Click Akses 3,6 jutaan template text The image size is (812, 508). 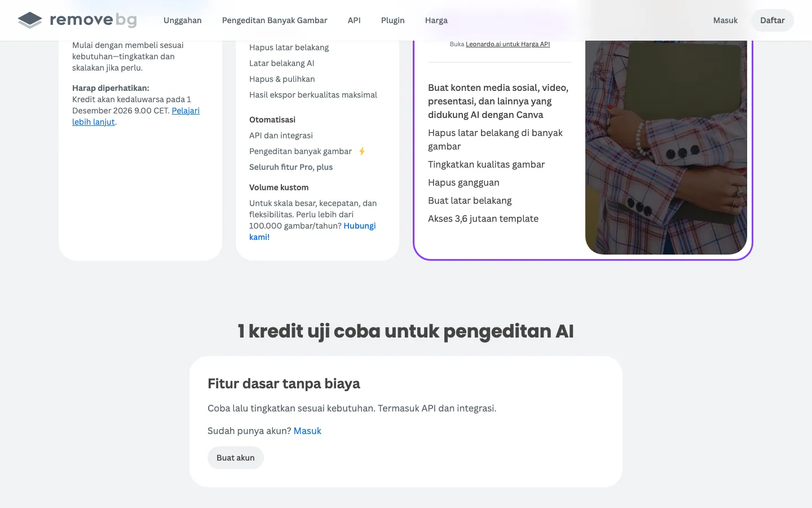pos(483,218)
